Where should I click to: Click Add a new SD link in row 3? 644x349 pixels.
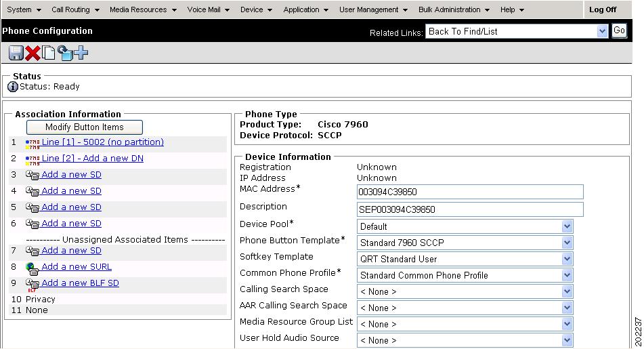coord(72,175)
